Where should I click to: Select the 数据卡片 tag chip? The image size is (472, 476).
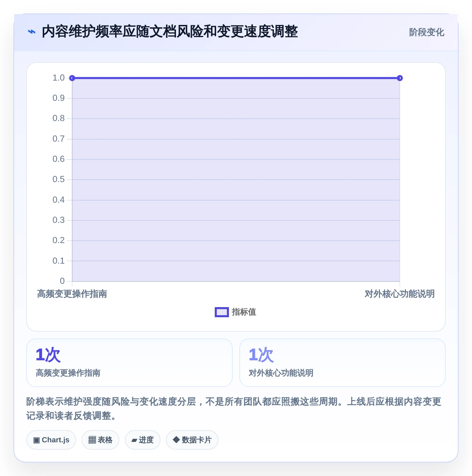pos(192,440)
